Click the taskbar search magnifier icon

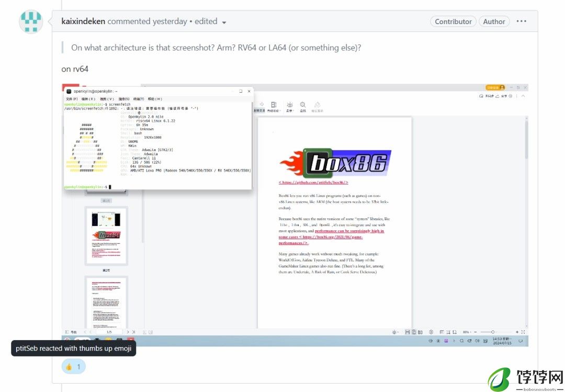click(461, 341)
